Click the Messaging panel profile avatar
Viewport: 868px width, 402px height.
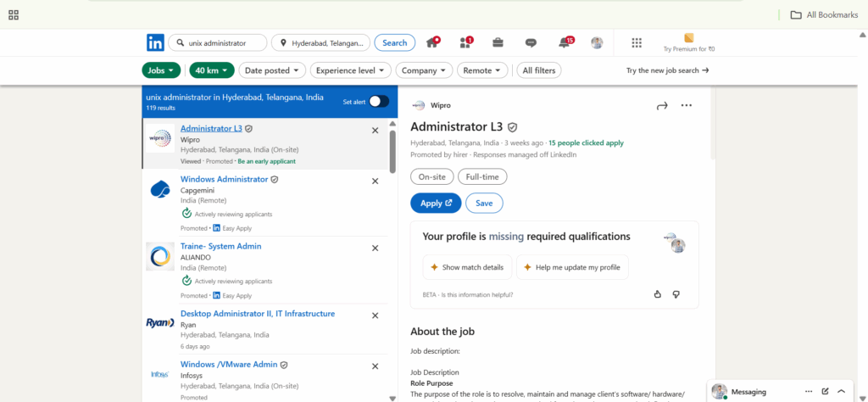719,392
